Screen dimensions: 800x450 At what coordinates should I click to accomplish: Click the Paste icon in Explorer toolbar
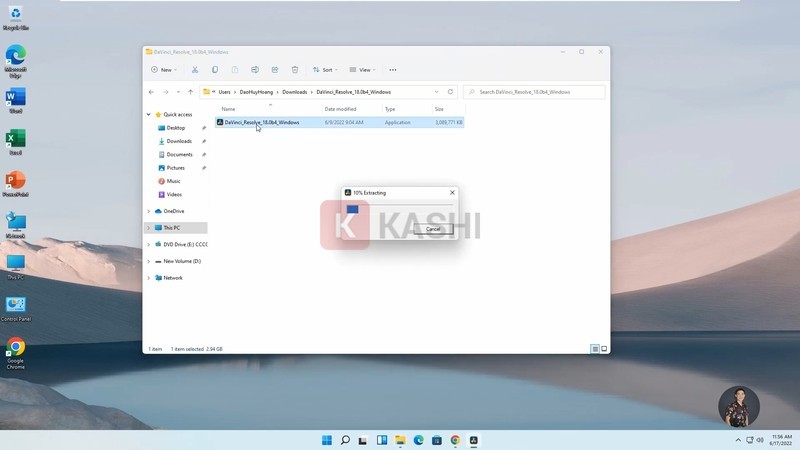coord(235,70)
